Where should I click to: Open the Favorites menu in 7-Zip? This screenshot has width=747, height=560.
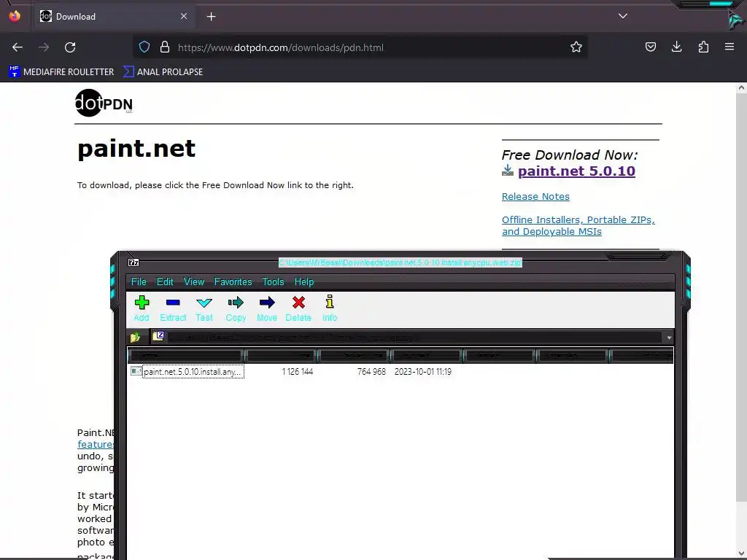[x=233, y=282]
